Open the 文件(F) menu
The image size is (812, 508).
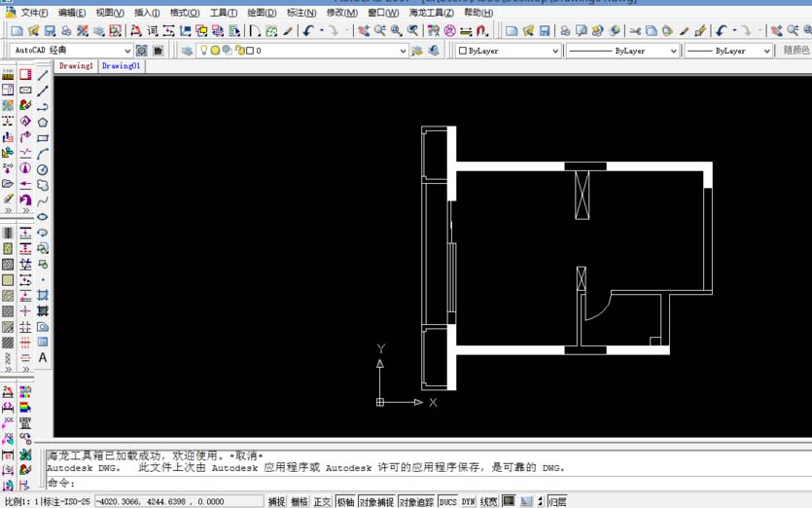click(34, 13)
